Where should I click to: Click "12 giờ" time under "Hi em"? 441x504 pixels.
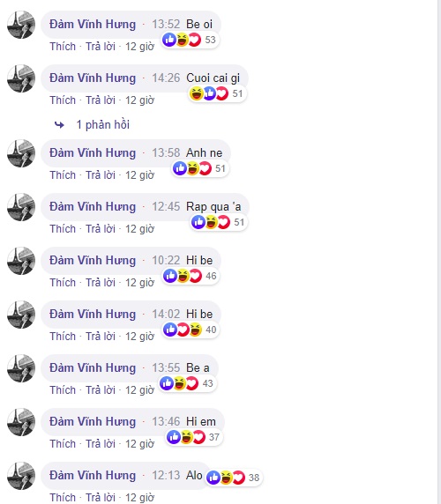point(139,444)
